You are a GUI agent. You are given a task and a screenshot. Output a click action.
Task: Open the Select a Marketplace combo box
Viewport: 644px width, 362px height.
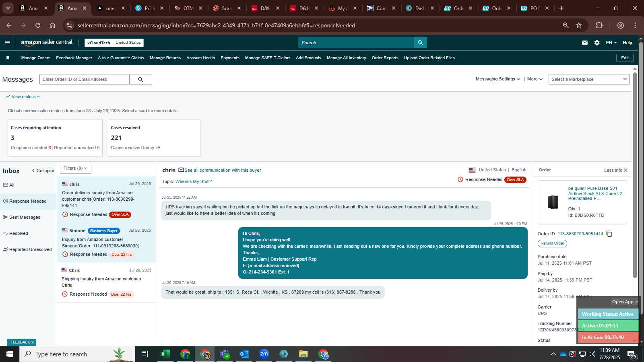click(x=589, y=79)
